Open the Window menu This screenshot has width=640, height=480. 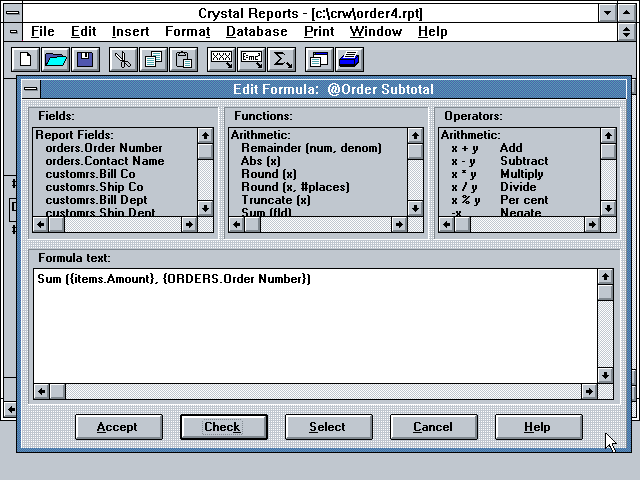tap(376, 31)
